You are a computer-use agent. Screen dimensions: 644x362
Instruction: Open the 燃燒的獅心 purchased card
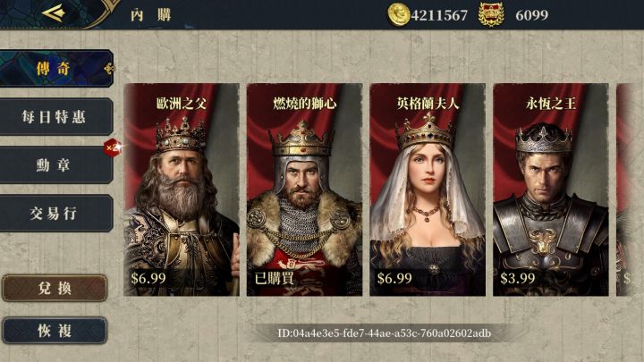(304, 189)
